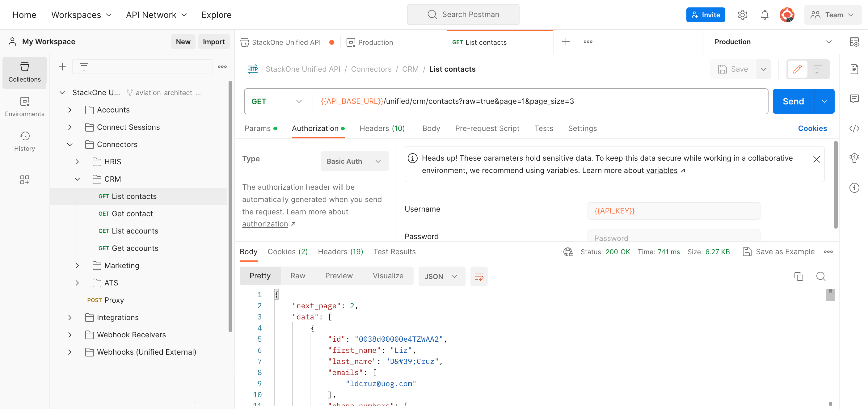Viewport: 868px width, 409px height.
Task: Open a new request tab with plus
Action: coord(566,42)
